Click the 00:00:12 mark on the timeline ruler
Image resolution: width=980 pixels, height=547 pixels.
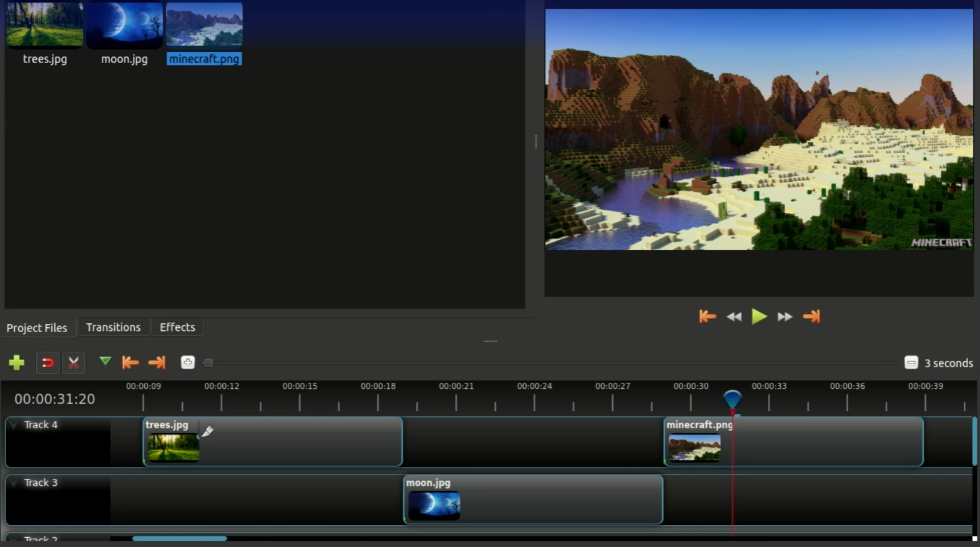coord(222,387)
